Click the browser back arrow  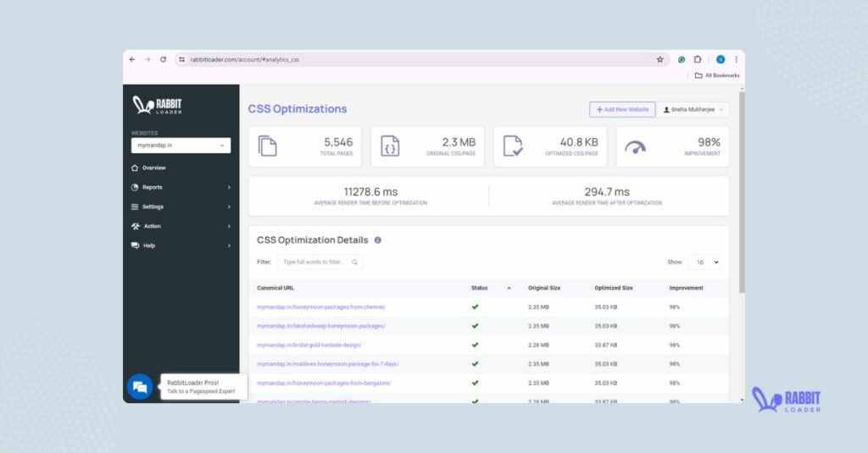pyautogui.click(x=132, y=60)
